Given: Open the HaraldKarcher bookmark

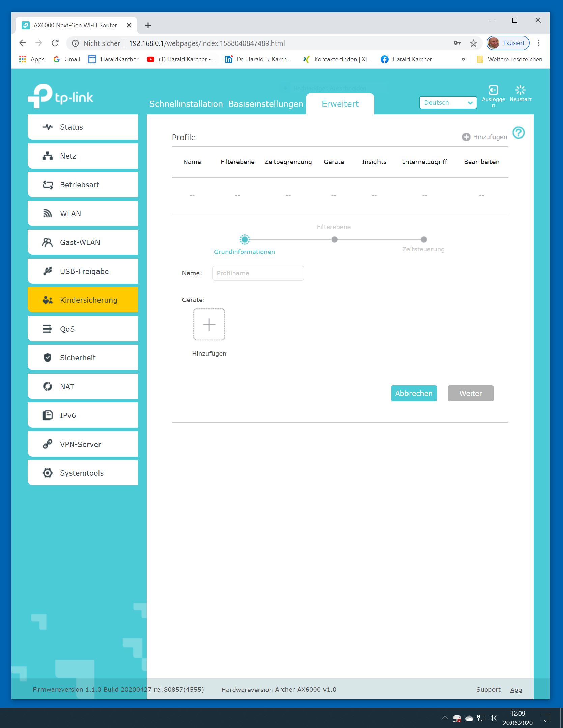Looking at the screenshot, I should coord(113,59).
